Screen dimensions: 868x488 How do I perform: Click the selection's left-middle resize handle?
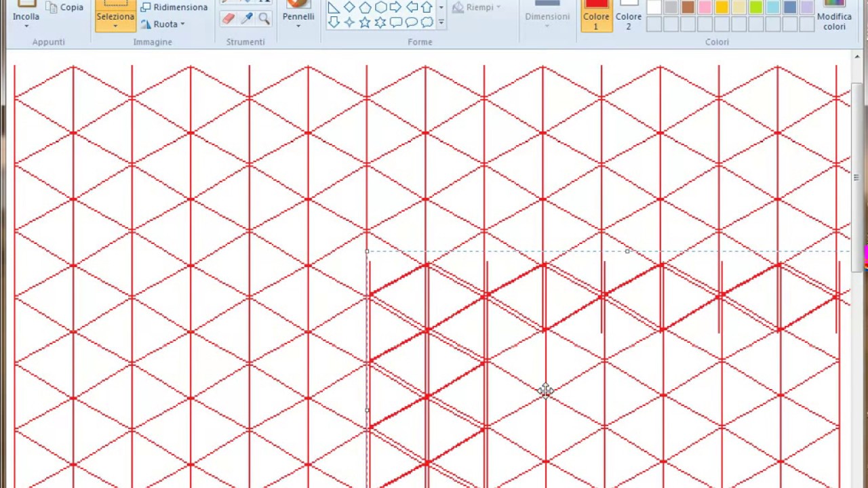click(x=367, y=410)
